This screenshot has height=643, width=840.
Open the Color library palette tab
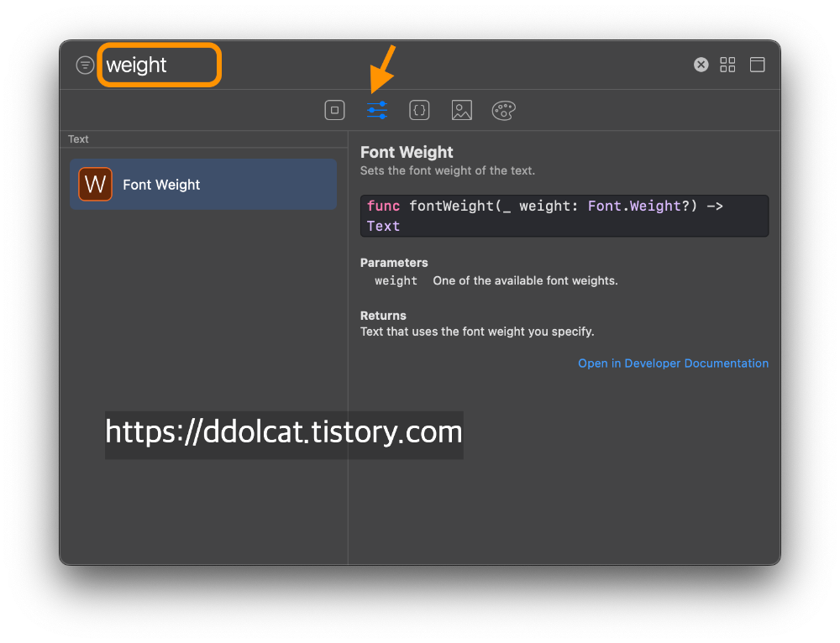503,110
